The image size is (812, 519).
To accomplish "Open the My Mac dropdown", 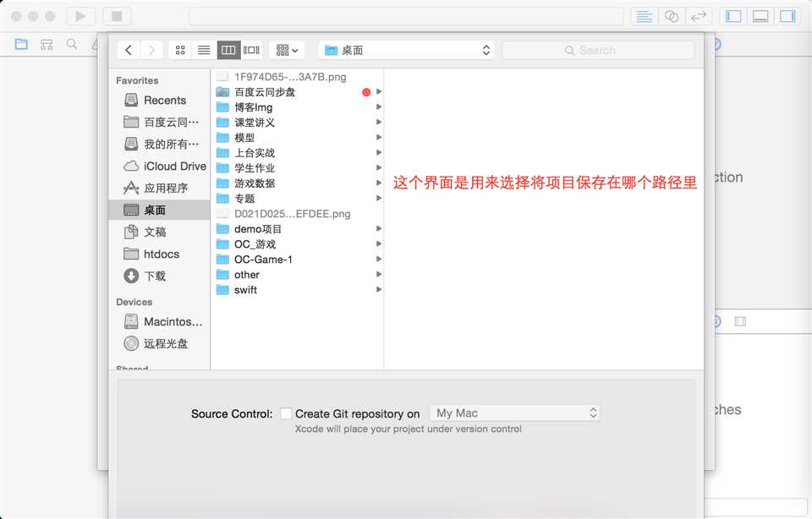I will [x=515, y=413].
